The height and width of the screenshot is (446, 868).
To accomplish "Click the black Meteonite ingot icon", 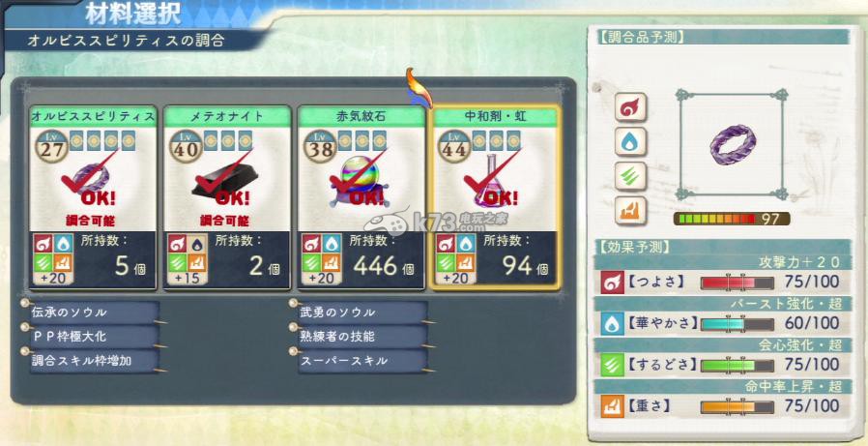I will click(225, 183).
